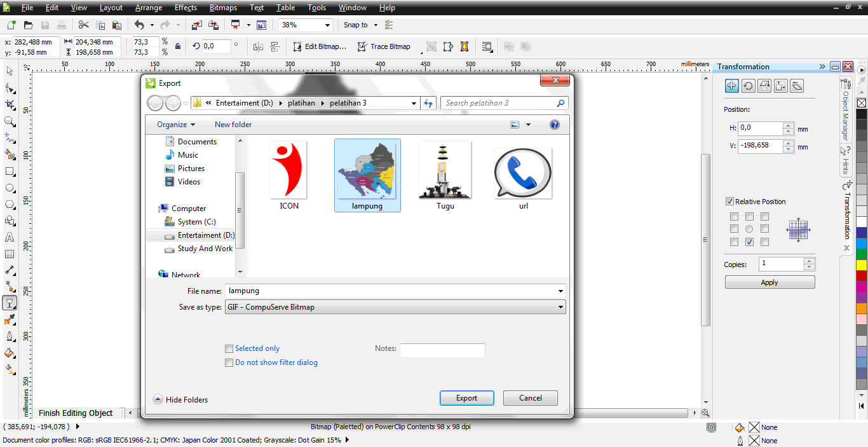Open the change view dropdown arrow
Viewport: 868px width, 447px height.
pos(528,125)
